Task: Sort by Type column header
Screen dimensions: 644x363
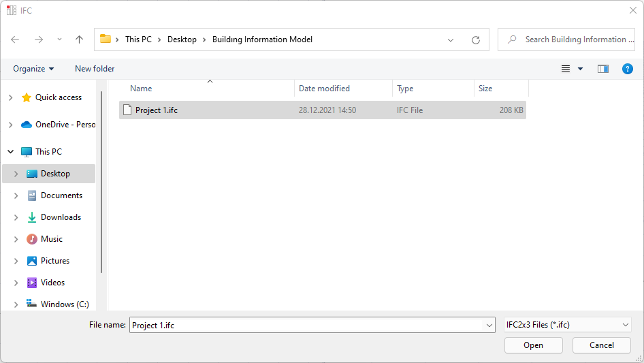Action: pyautogui.click(x=405, y=89)
